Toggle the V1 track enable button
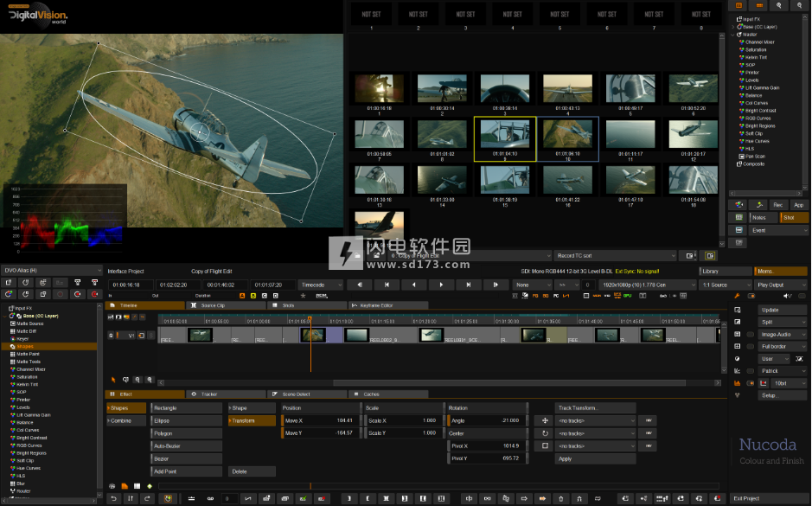 tap(141, 336)
